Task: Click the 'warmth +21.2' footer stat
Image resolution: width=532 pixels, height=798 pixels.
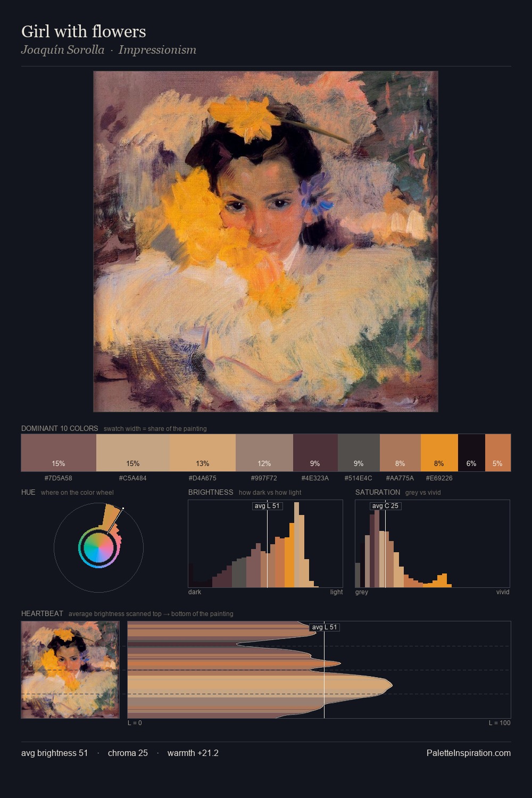Action: pos(193,753)
